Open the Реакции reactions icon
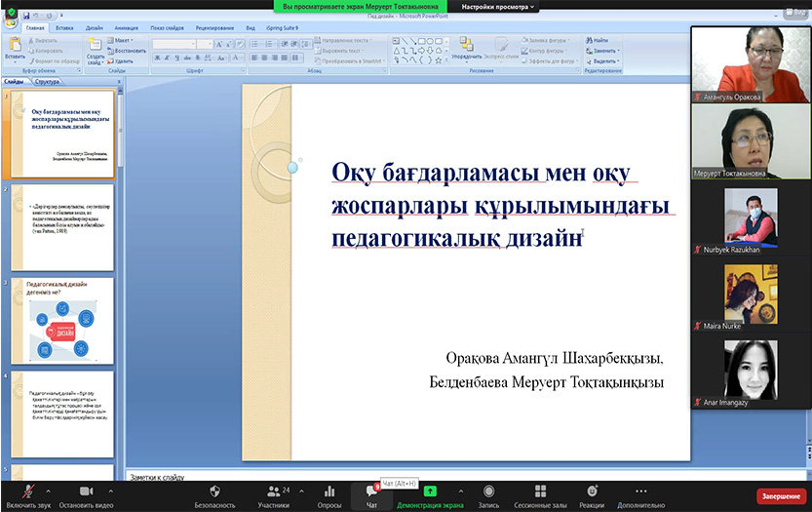This screenshot has height=512, width=812. tap(591, 492)
